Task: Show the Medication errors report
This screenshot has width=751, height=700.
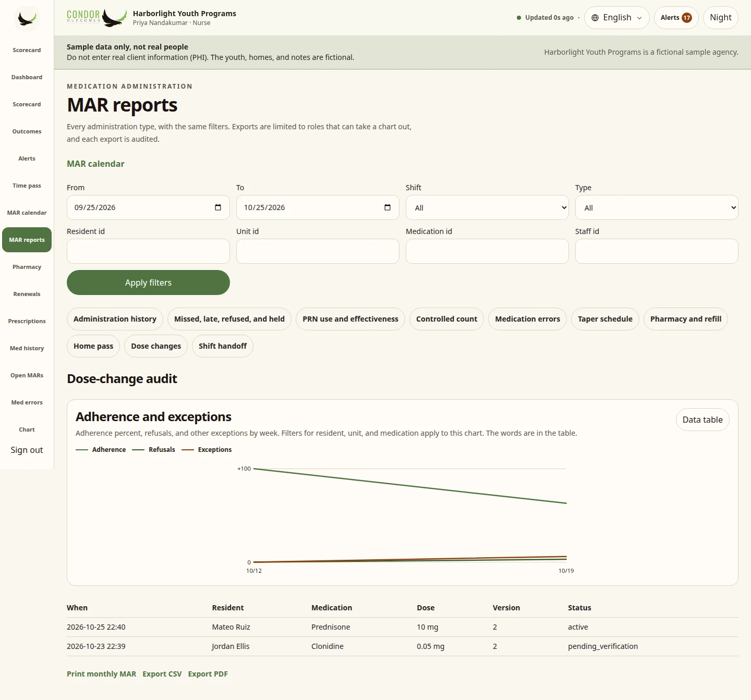Action: coord(527,319)
